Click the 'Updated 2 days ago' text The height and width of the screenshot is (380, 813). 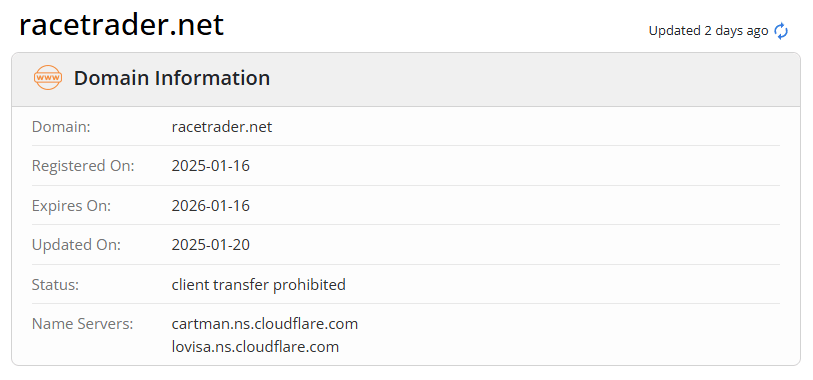(708, 31)
